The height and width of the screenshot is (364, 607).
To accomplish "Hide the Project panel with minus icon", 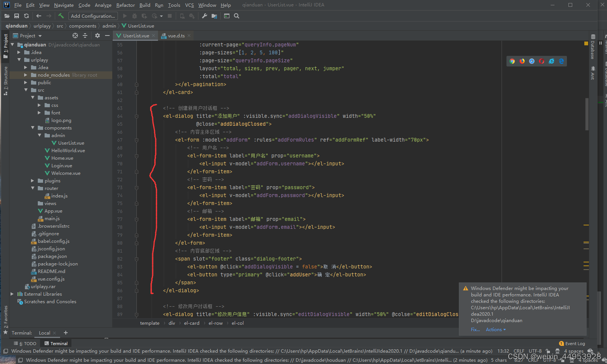I will (107, 35).
